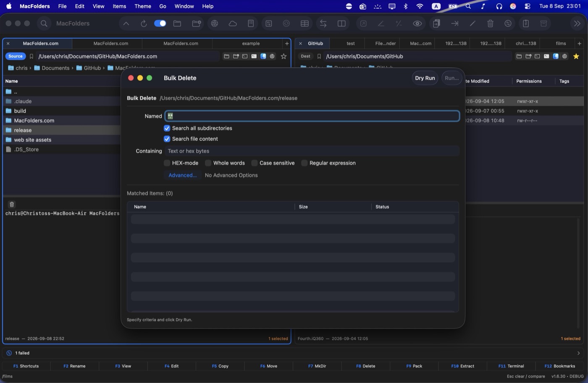
Task: Click the search magnifier in MacFolders toolbar
Action: coord(44,24)
